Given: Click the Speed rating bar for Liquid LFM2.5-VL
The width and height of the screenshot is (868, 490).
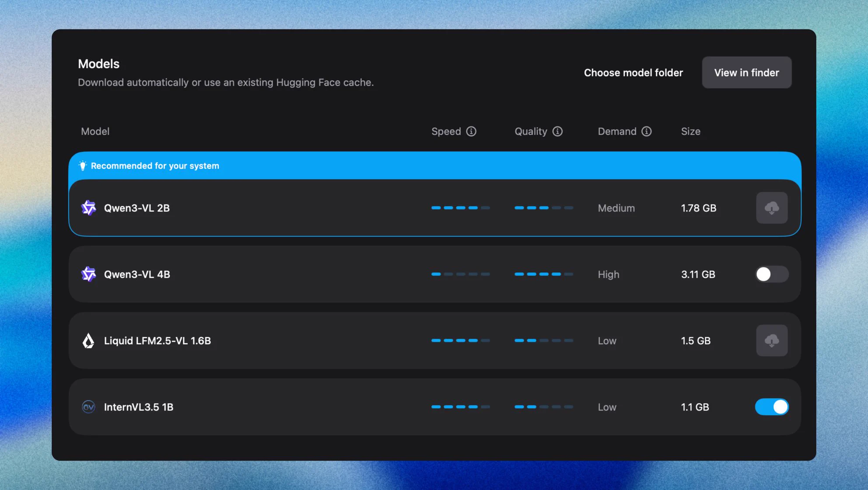Looking at the screenshot, I should point(461,341).
